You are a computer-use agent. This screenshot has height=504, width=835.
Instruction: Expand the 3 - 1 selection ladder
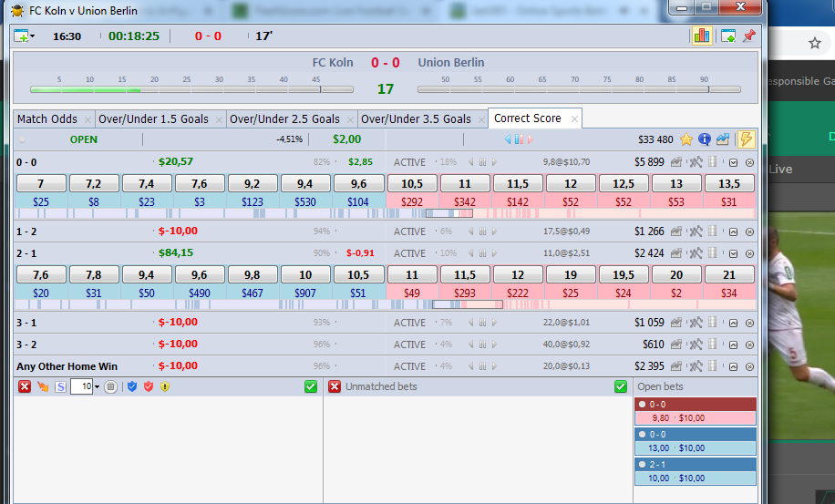click(733, 323)
